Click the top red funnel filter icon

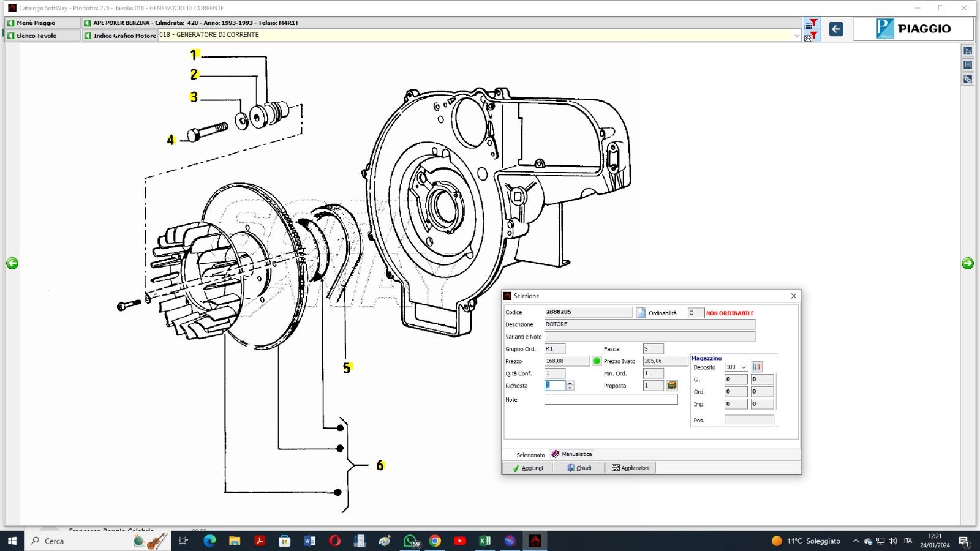(x=810, y=24)
